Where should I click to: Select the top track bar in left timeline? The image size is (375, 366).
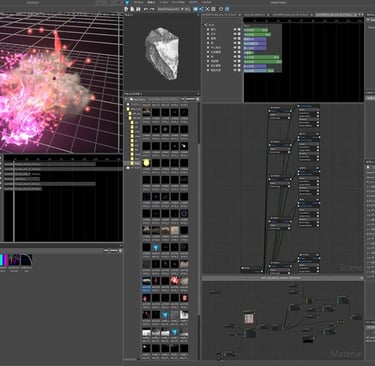[x=50, y=164]
